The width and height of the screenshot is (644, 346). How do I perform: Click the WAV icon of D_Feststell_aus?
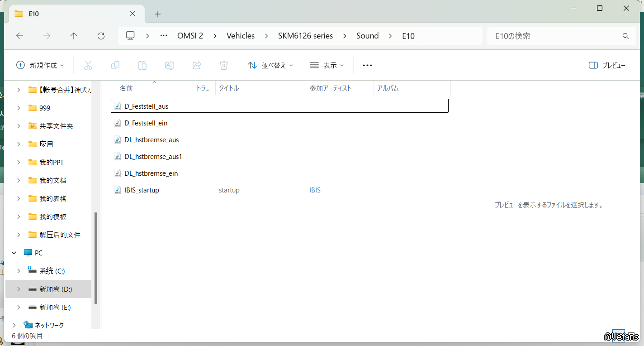click(118, 106)
